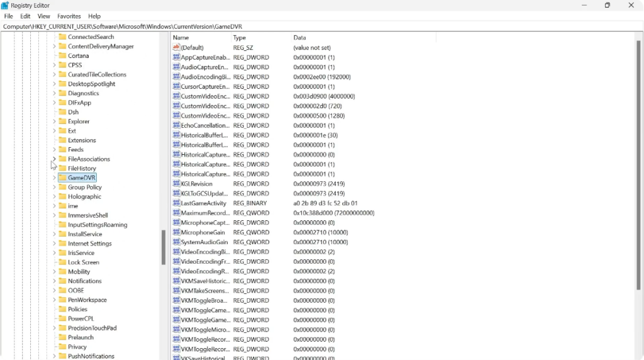Screen dimensions: 644x360
Task: Click the key tree vertical scrollbar thumb
Action: (x=164, y=247)
